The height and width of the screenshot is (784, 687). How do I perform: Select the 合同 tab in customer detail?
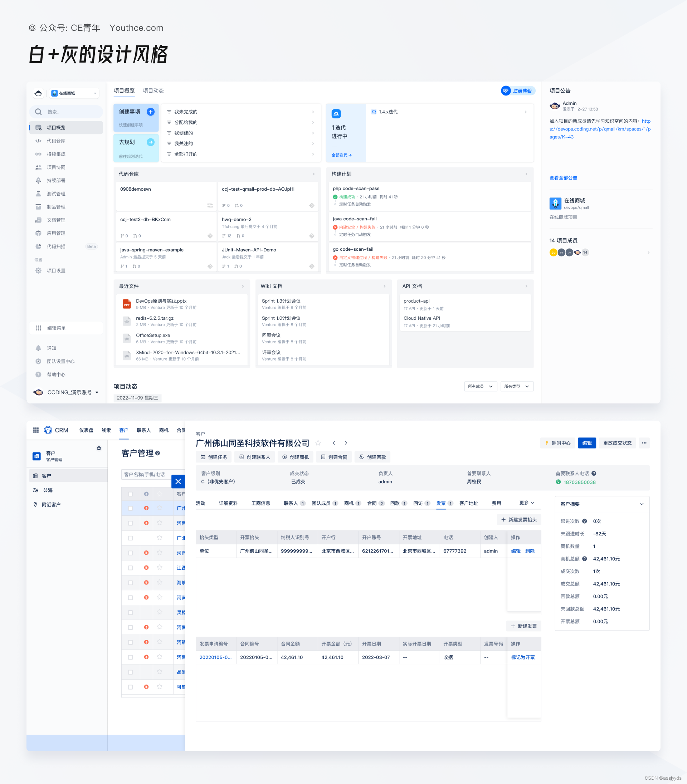(x=371, y=503)
